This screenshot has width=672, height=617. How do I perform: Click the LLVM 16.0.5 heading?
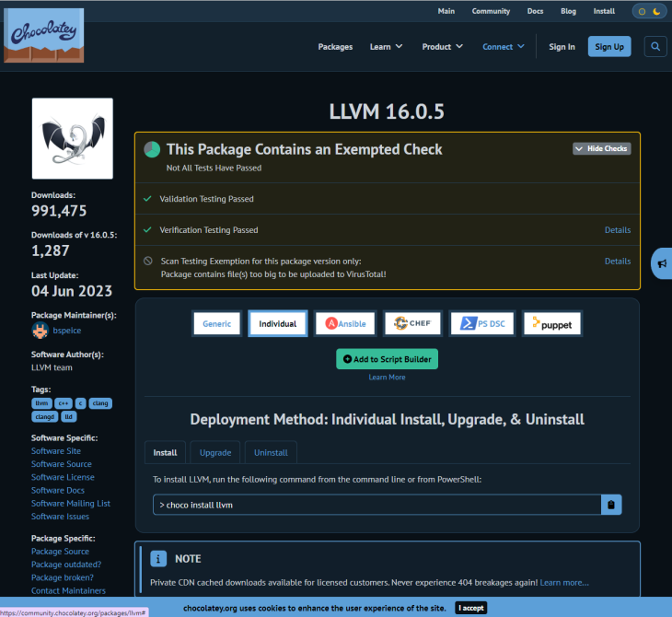point(387,111)
